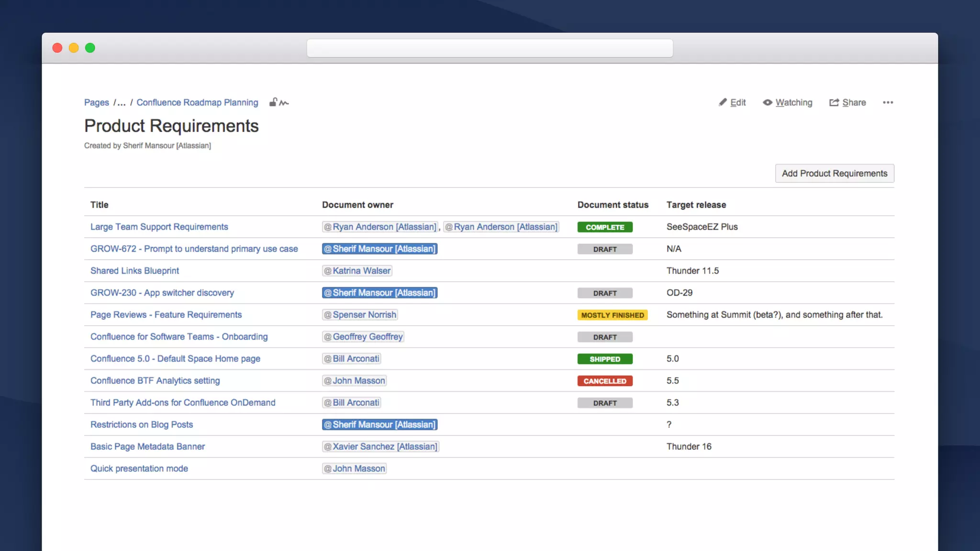Open the Shared Links Blueprint page
This screenshot has height=551, width=980.
pyautogui.click(x=134, y=271)
